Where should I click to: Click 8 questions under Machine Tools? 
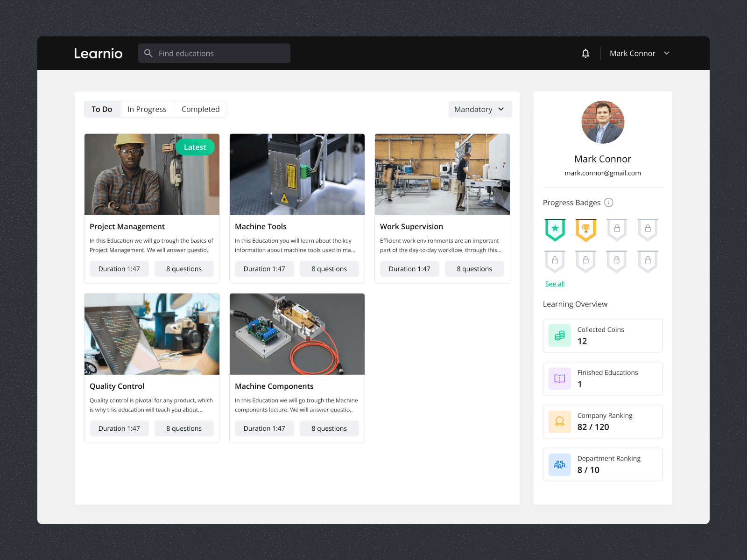(329, 269)
